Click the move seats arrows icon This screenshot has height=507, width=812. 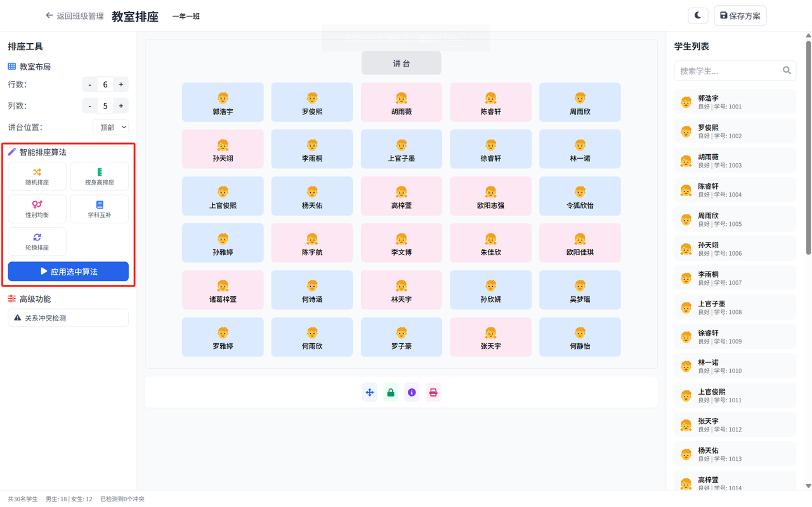click(370, 392)
